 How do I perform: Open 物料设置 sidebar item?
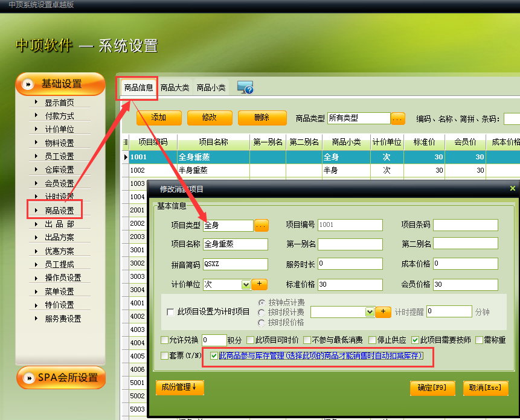click(59, 143)
